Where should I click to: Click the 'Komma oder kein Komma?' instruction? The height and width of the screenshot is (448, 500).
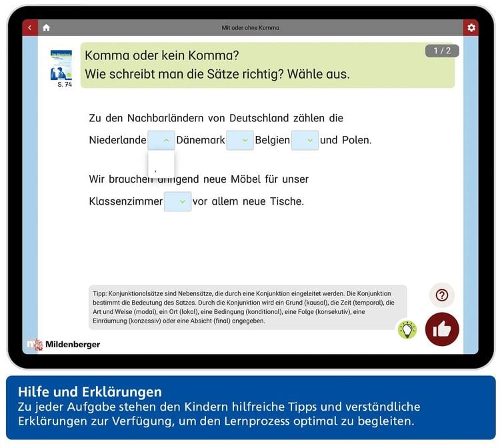click(x=162, y=55)
